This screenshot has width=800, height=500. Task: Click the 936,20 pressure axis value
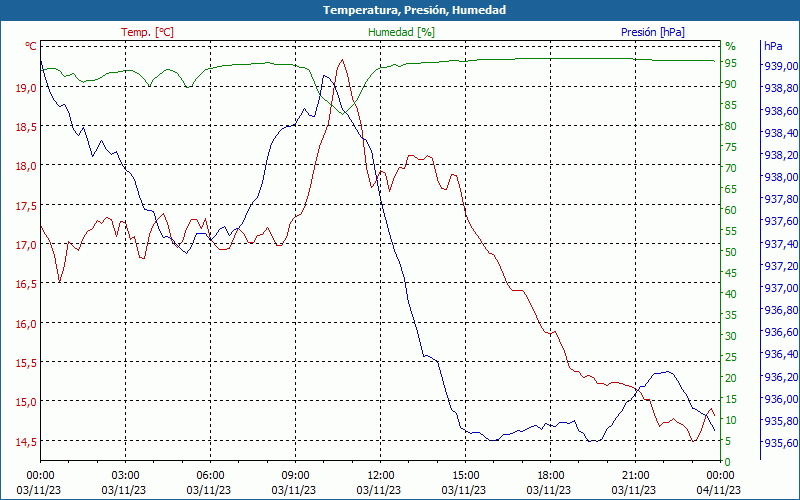(x=781, y=377)
